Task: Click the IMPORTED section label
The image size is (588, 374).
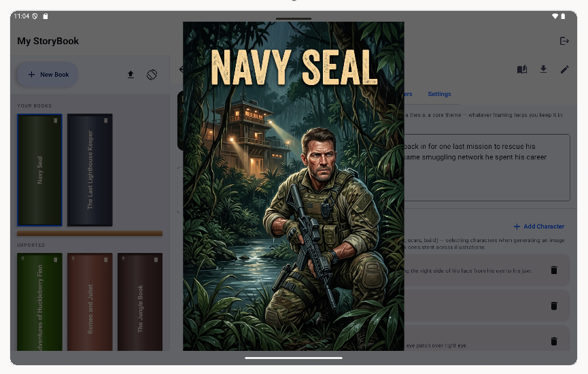Action: [x=31, y=245]
